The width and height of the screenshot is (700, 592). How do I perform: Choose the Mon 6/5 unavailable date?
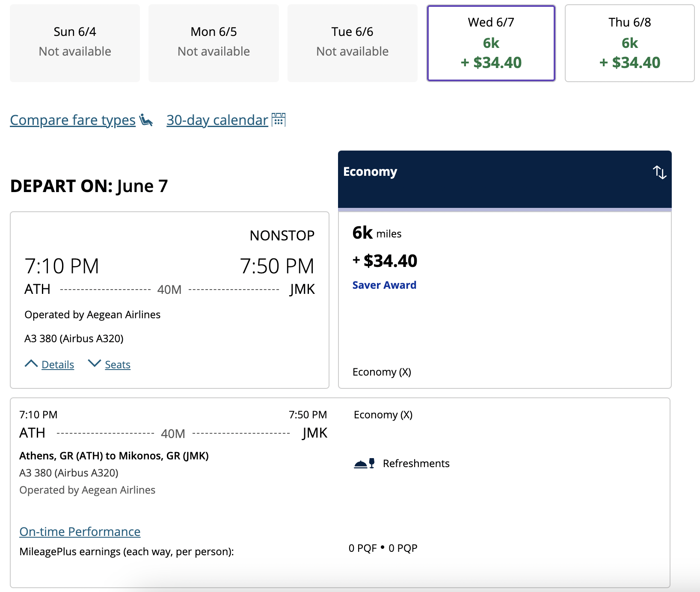pyautogui.click(x=214, y=43)
